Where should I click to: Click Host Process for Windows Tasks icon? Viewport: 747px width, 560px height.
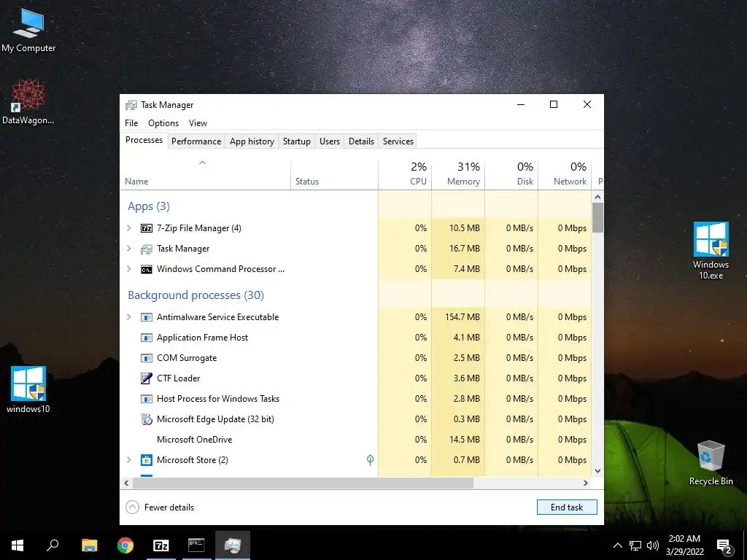point(146,399)
